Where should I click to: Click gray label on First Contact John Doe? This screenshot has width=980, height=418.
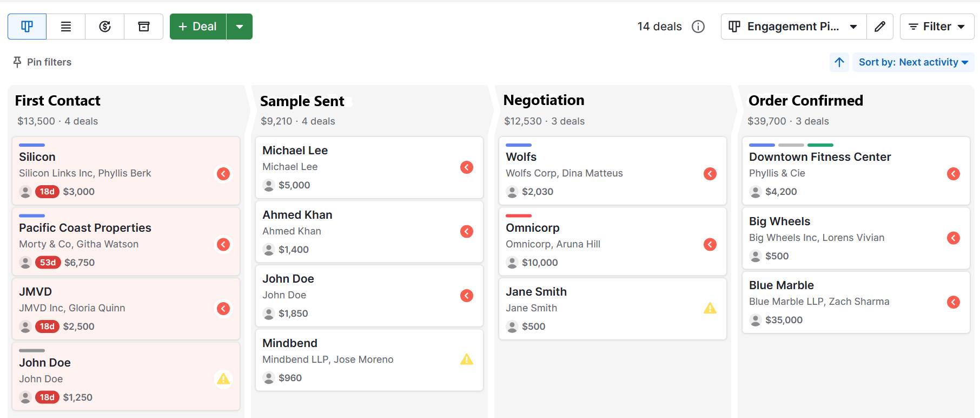tap(32, 351)
